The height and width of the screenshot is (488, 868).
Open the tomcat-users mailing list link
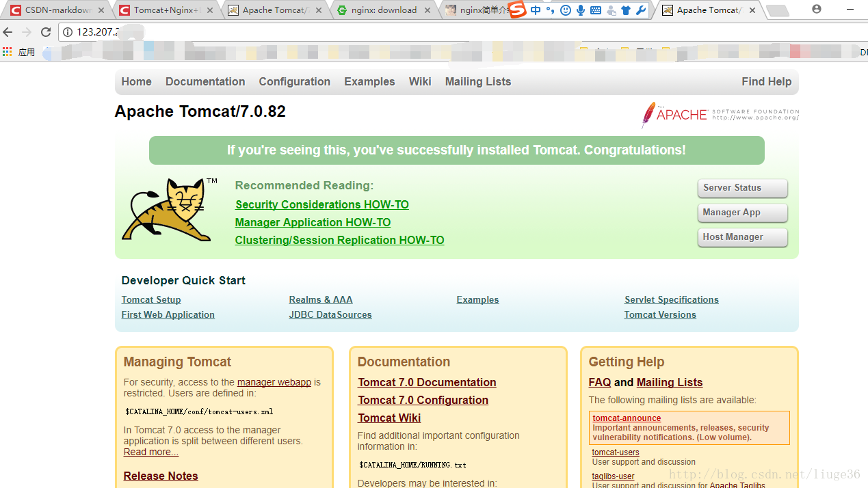tap(616, 452)
